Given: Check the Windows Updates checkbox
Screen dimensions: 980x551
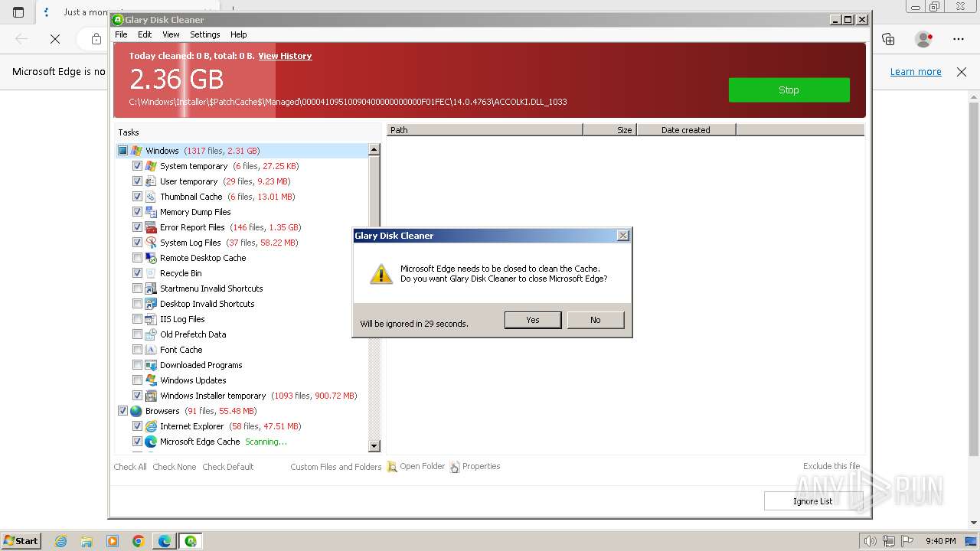Looking at the screenshot, I should point(137,380).
